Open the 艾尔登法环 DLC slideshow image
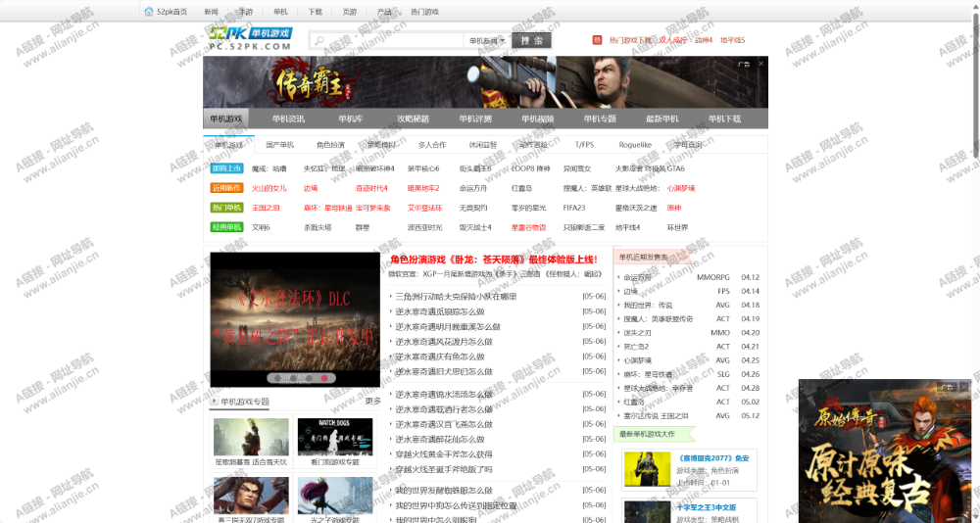 click(x=295, y=319)
